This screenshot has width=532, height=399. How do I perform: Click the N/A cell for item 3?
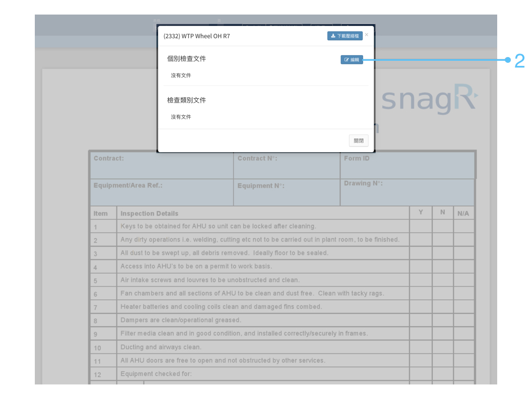tap(464, 253)
